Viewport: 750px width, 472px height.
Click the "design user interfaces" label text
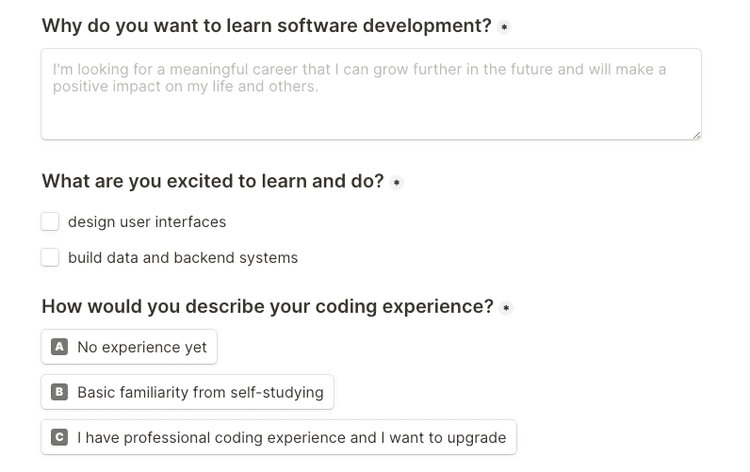click(x=147, y=222)
